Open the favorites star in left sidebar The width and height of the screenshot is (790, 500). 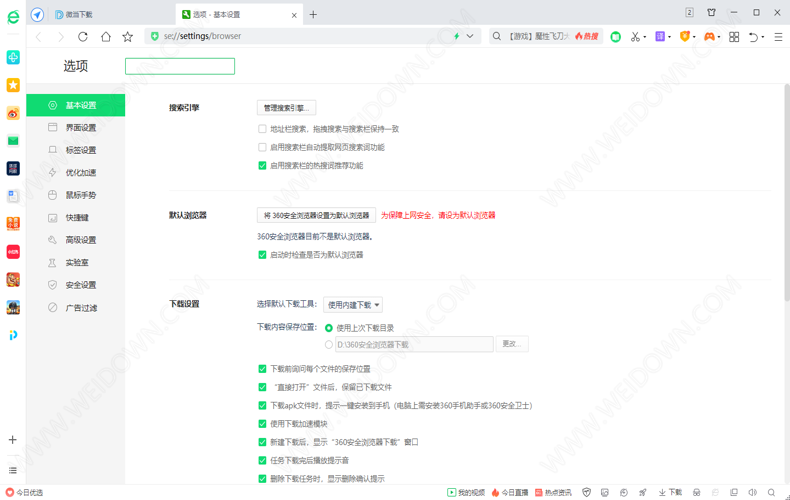point(13,85)
